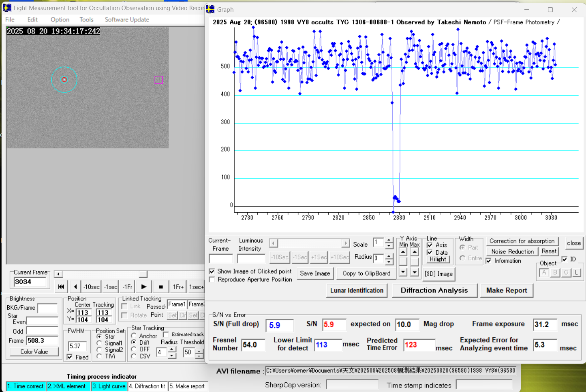Increase Star Tracking Radius with up arrow
Viewport: 586px width, 392px height.
coord(172,349)
